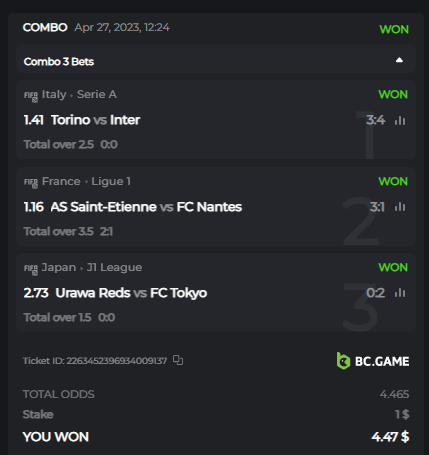The image size is (429, 455).
Task: Click the green WON status at top
Action: [x=394, y=29]
